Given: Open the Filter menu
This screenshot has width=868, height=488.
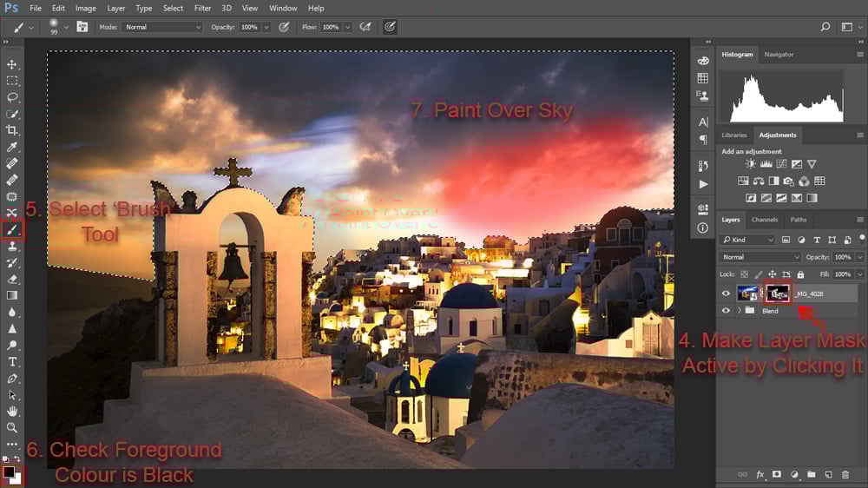Looking at the screenshot, I should pos(202,9).
